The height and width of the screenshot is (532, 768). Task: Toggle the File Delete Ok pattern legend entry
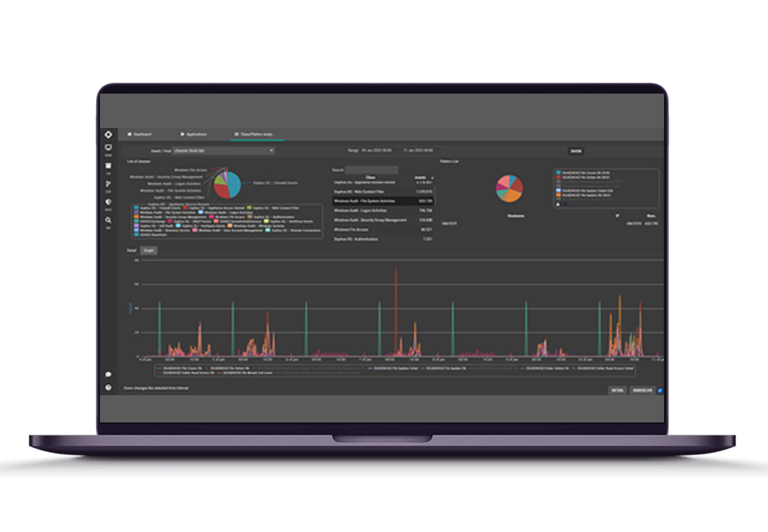click(584, 178)
